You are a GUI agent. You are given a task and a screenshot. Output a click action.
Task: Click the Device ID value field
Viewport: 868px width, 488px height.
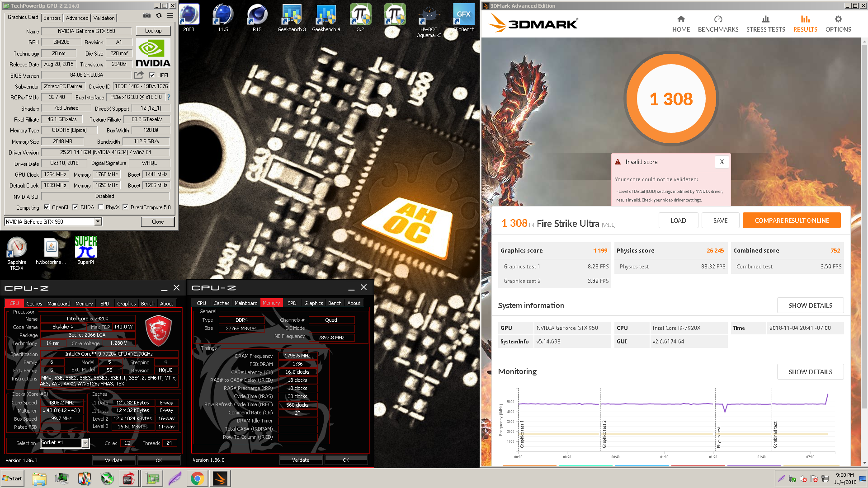(141, 86)
